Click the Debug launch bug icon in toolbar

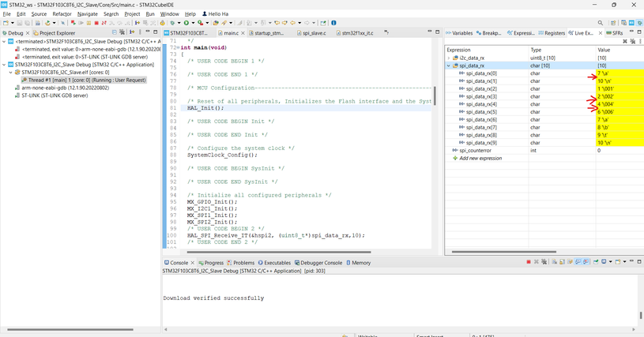point(173,23)
